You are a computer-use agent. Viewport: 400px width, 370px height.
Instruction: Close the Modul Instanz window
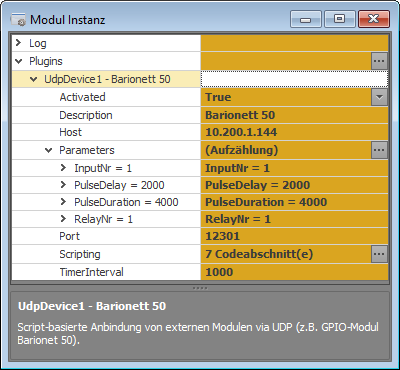point(374,19)
